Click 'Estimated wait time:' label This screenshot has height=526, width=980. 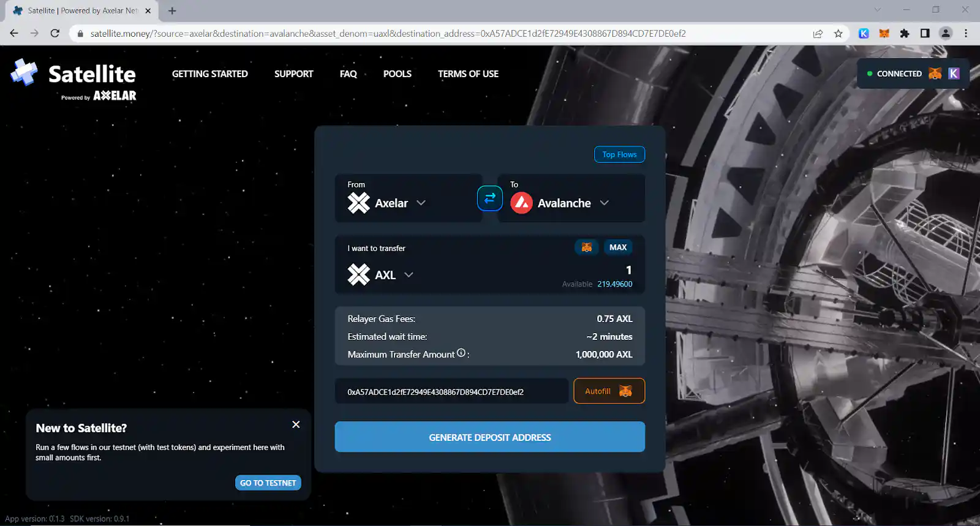point(387,336)
